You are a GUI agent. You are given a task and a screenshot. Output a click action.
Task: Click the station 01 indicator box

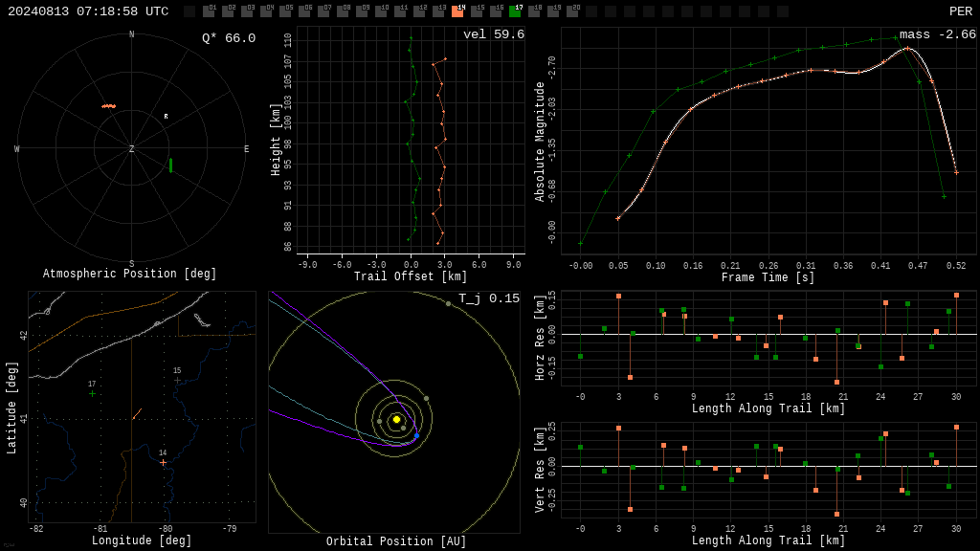tap(209, 11)
